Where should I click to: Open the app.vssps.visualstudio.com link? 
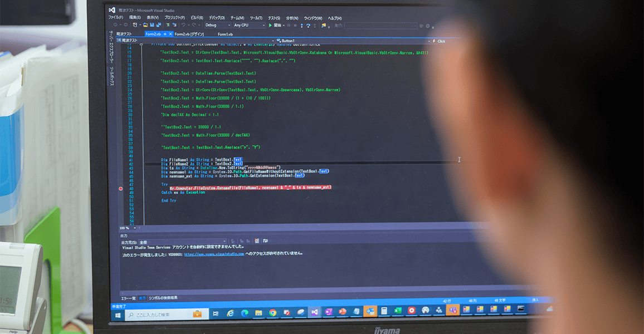point(214,254)
